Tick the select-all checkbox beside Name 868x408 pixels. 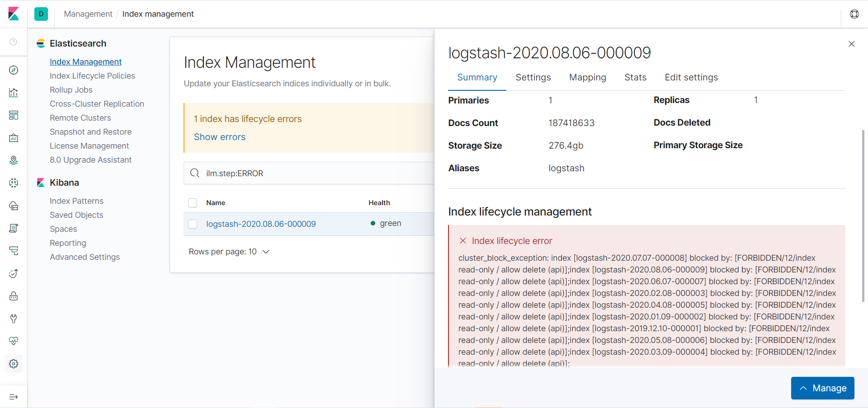tap(193, 203)
